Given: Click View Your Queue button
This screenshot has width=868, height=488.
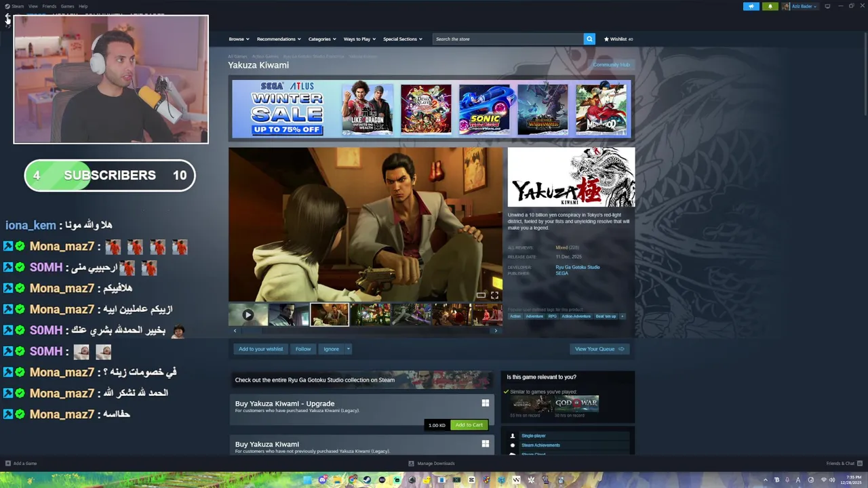Looking at the screenshot, I should [x=599, y=349].
